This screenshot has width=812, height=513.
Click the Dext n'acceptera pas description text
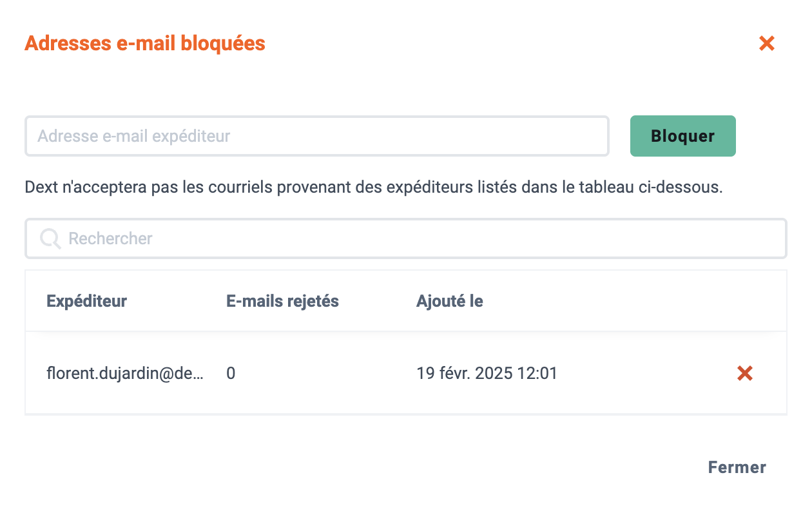(x=374, y=188)
